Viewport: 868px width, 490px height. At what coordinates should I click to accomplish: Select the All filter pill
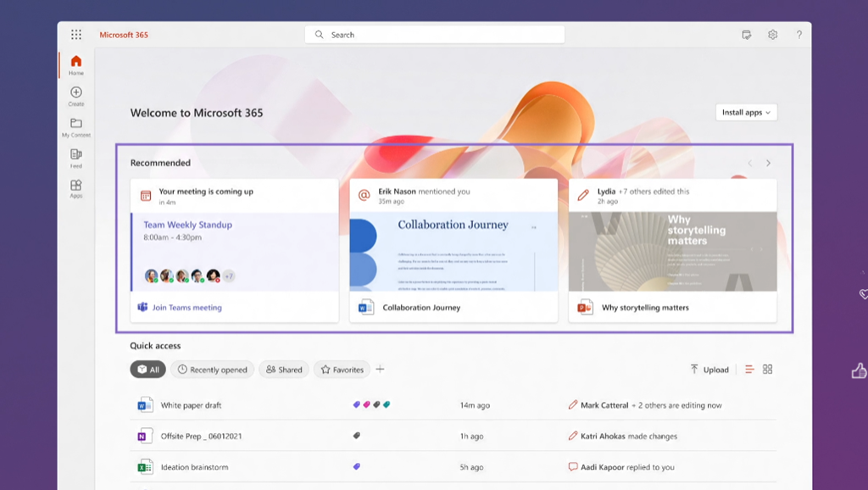[x=147, y=370]
